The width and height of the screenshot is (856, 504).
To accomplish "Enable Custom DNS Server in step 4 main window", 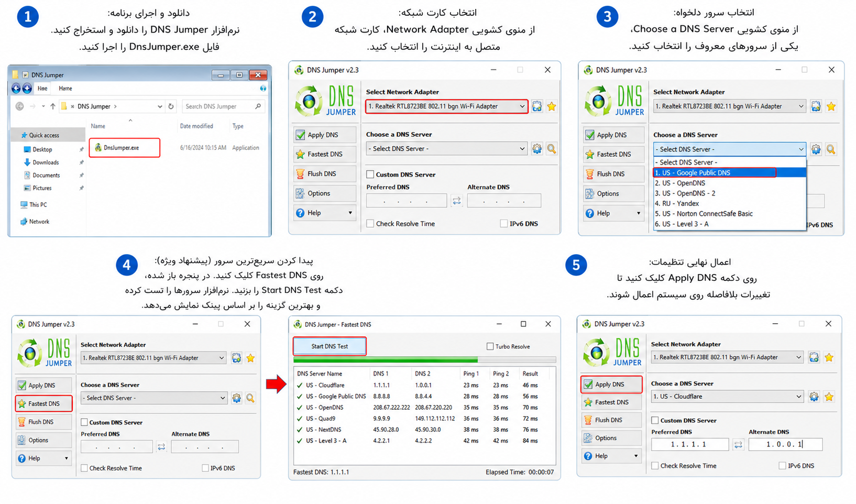I will [84, 422].
